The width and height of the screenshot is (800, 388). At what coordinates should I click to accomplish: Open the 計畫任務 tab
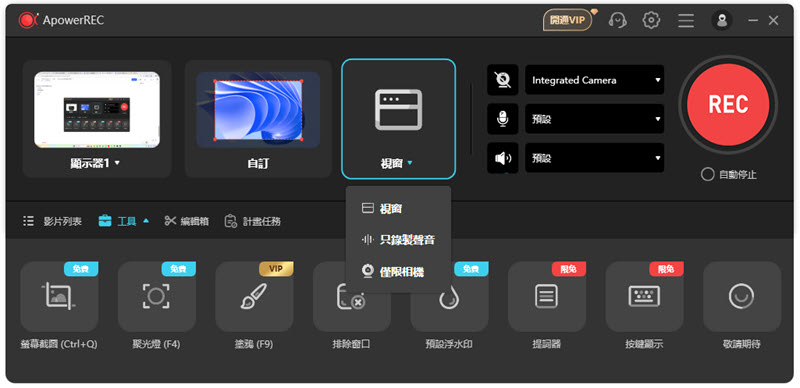[253, 221]
